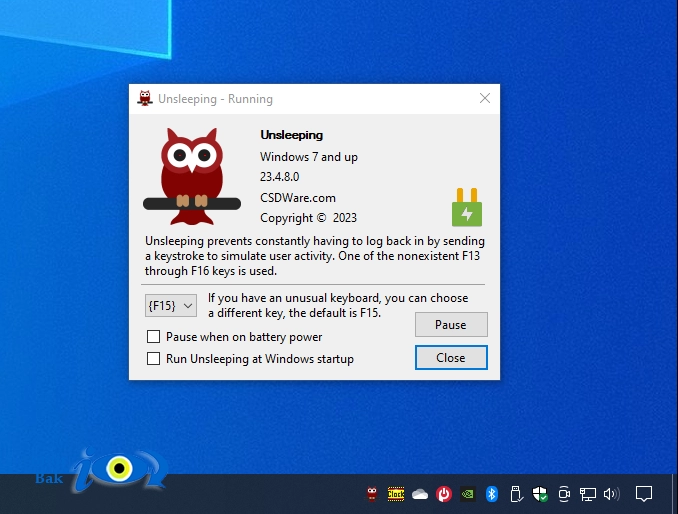Click the USB safely remove hardware icon
The height and width of the screenshot is (514, 678).
[x=516, y=494]
